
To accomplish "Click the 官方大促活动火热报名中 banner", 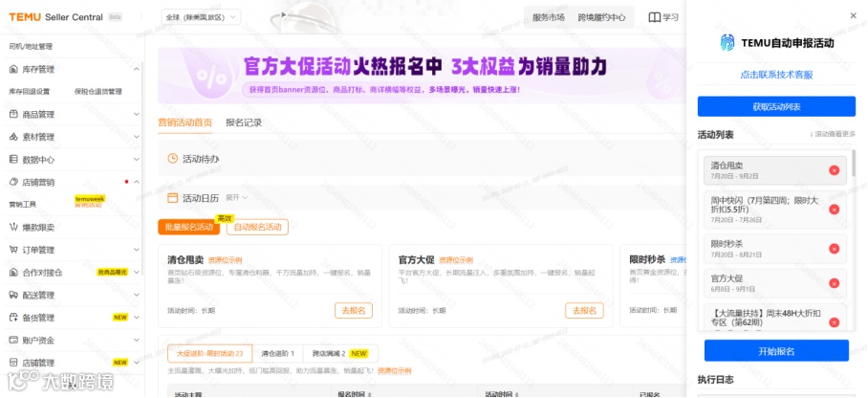I will tap(422, 76).
